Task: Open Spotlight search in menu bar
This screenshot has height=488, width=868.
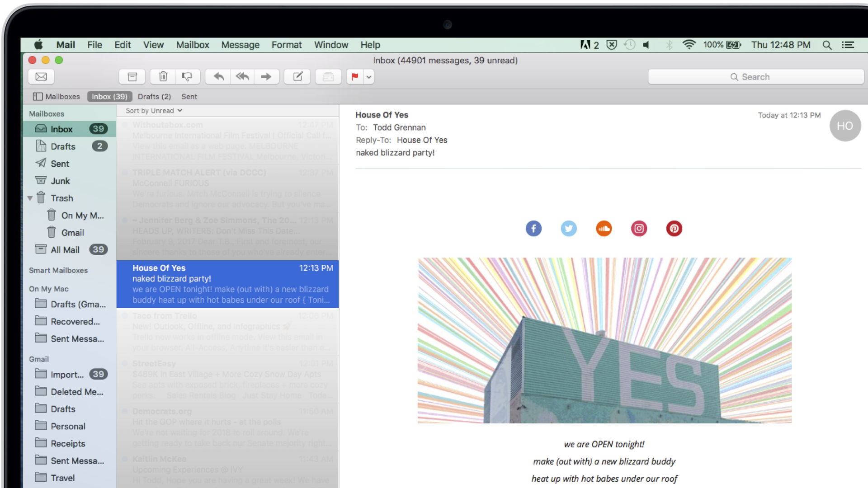Action: (827, 45)
